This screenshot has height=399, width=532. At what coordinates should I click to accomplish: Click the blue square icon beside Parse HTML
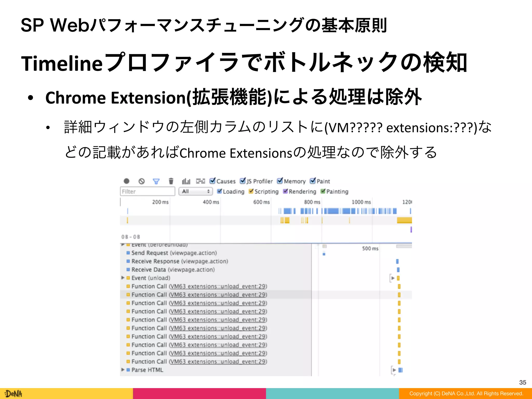[x=128, y=370]
